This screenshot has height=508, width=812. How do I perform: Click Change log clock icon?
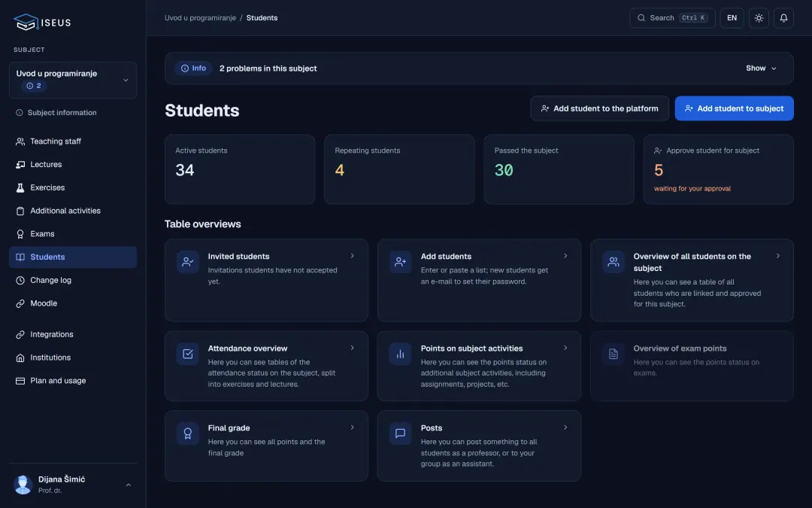[x=20, y=280]
